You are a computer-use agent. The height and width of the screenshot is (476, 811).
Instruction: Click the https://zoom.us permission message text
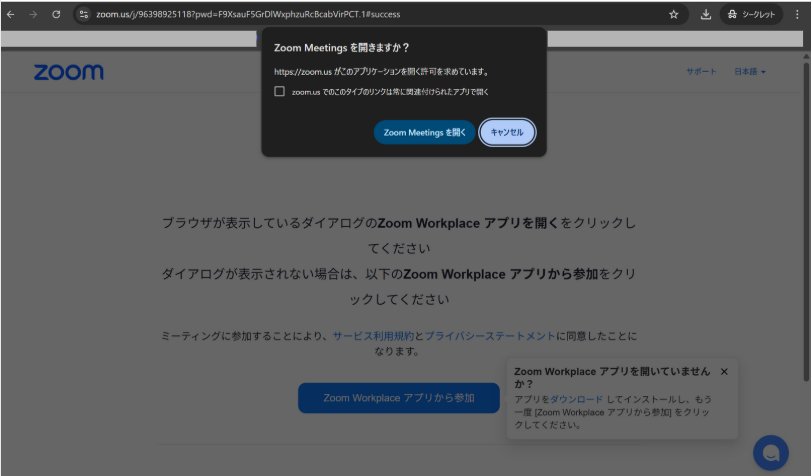tap(382, 72)
